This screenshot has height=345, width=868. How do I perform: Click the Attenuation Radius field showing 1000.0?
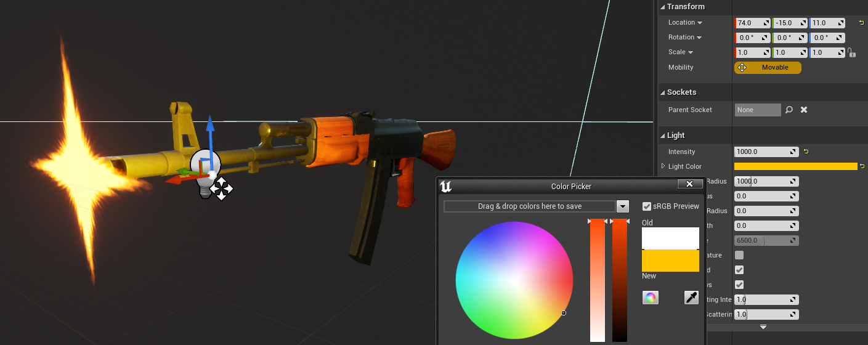click(766, 181)
